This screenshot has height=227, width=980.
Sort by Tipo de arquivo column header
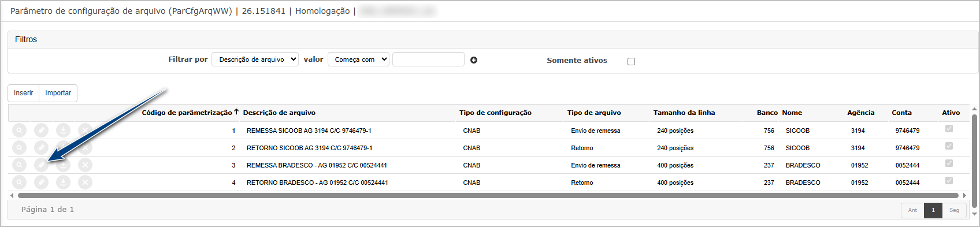[x=594, y=113]
